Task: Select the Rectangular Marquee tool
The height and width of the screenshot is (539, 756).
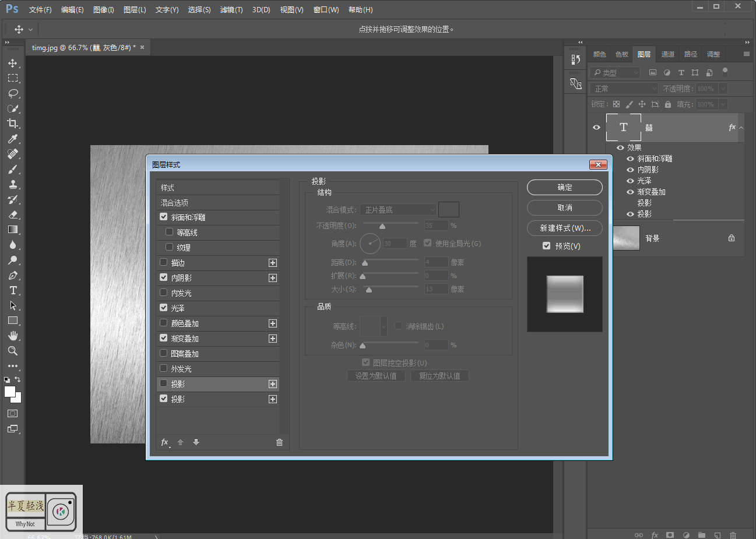Action: pos(13,78)
